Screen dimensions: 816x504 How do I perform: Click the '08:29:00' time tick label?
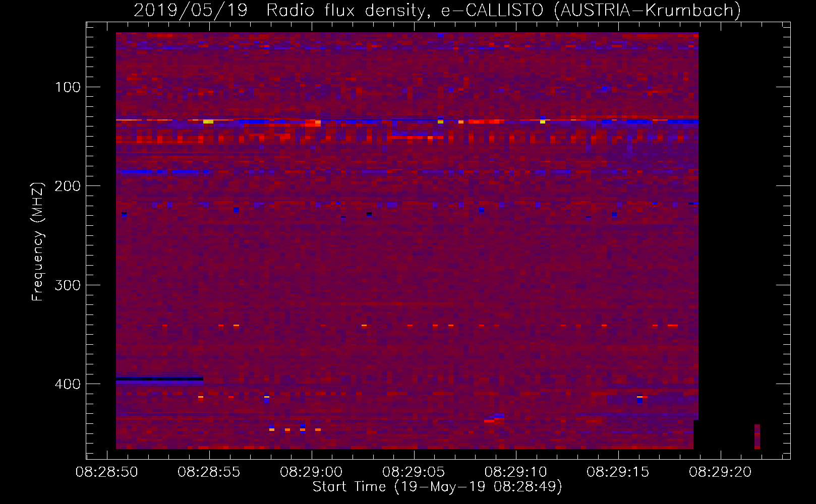coord(311,472)
